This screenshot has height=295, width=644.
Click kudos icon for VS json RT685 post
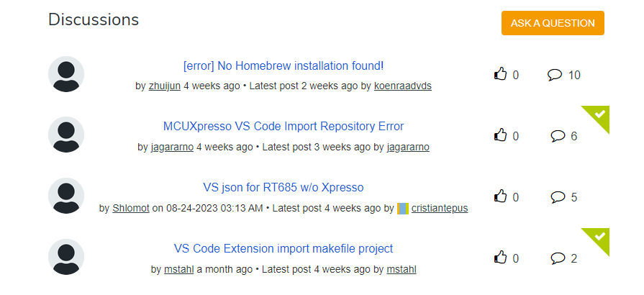pyautogui.click(x=501, y=196)
